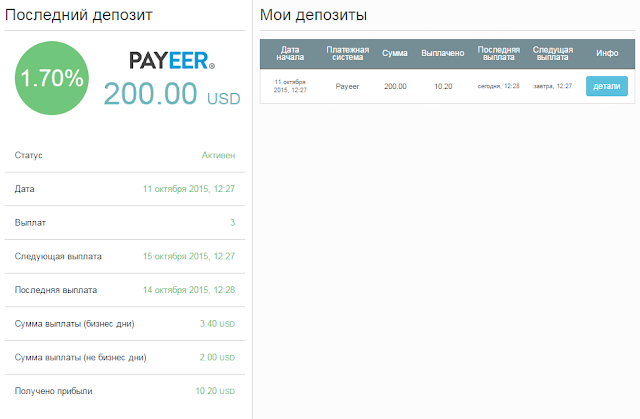This screenshot has width=640, height=419.
Task: Click the Последний депозит heading
Action: pyautogui.click(x=78, y=15)
